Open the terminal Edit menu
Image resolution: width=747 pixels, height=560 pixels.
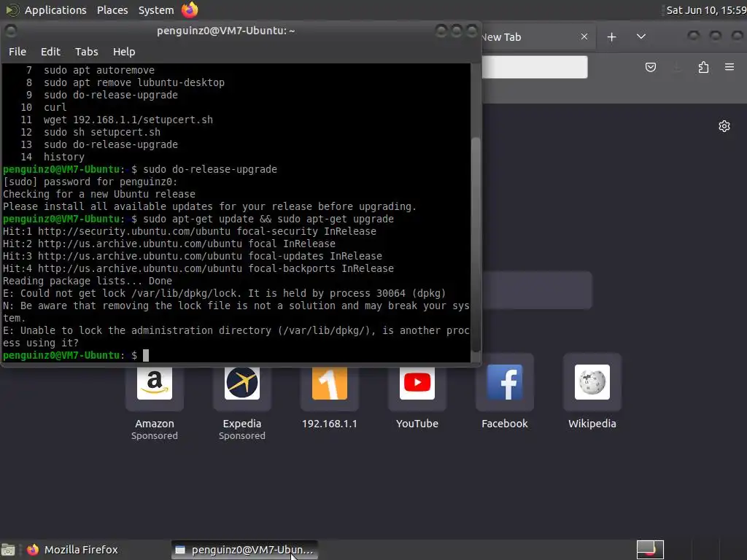(x=50, y=52)
